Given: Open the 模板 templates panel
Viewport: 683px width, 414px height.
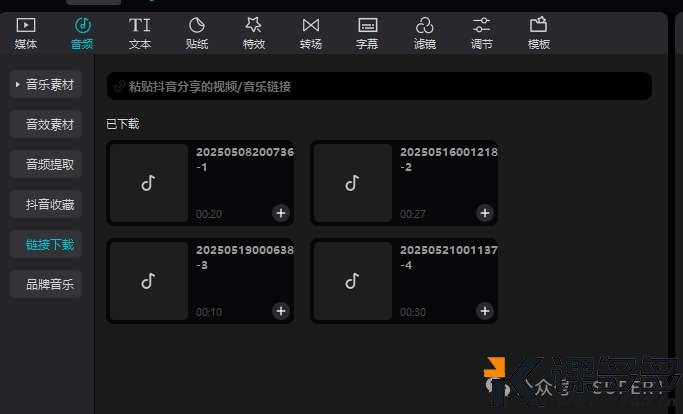Looking at the screenshot, I should point(538,32).
